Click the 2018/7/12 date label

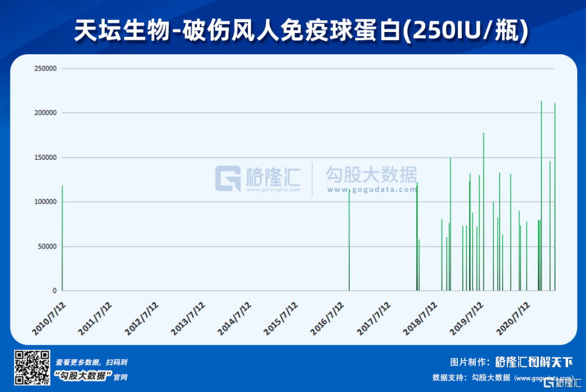pyautogui.click(x=420, y=318)
